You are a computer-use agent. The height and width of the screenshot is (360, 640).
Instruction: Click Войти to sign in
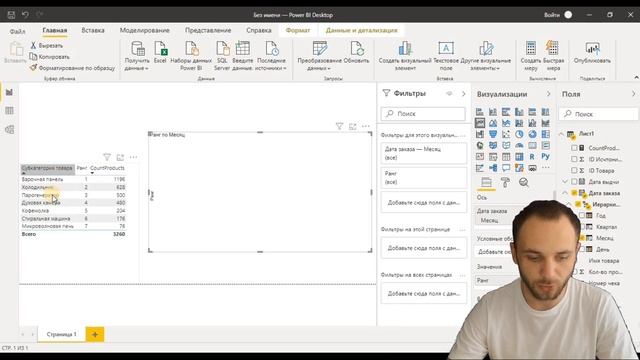[551, 15]
